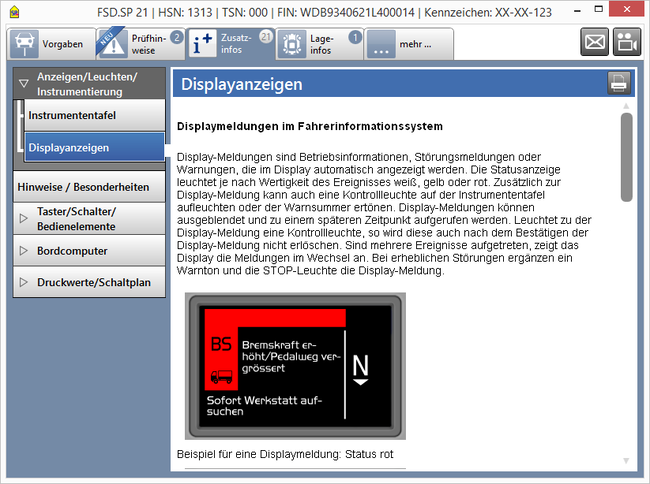650x484 pixels.
Task: Click heading 'Displaymeldungen im Fahrerinformationssystem'
Action: [310, 126]
